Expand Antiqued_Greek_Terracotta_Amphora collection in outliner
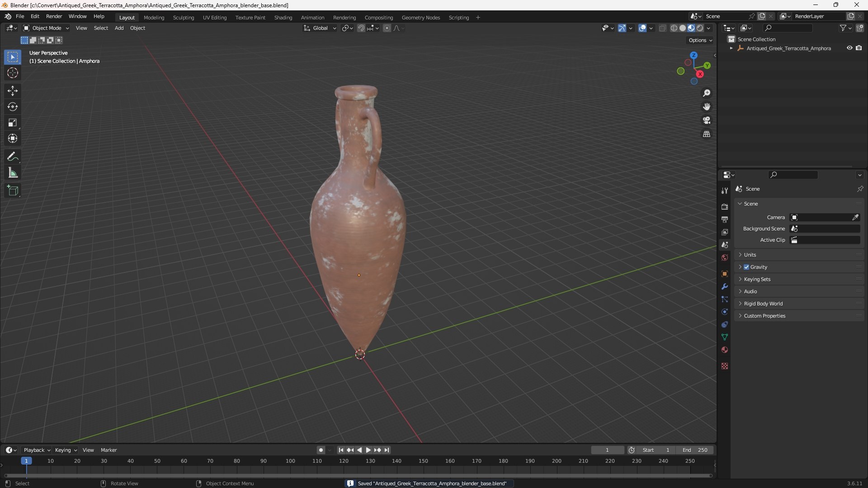The image size is (868, 488). [x=731, y=48]
